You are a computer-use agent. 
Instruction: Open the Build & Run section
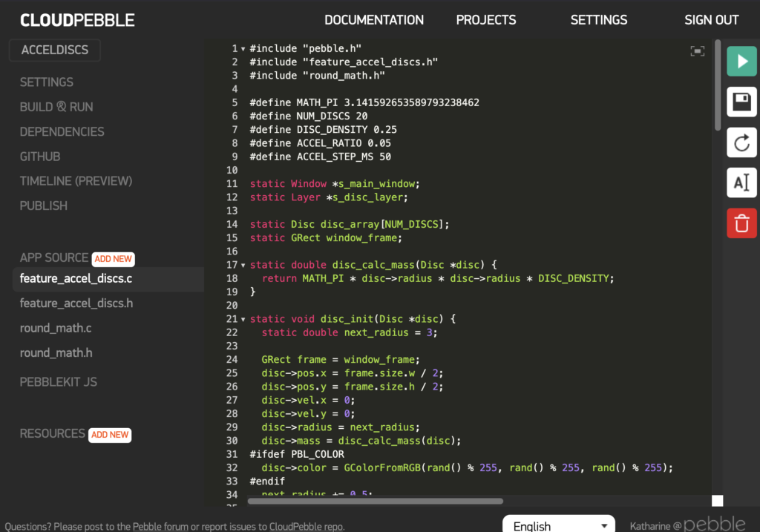56,107
